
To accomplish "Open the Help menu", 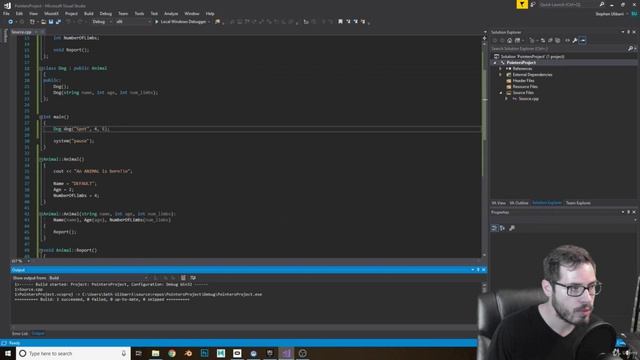I will (x=210, y=13).
